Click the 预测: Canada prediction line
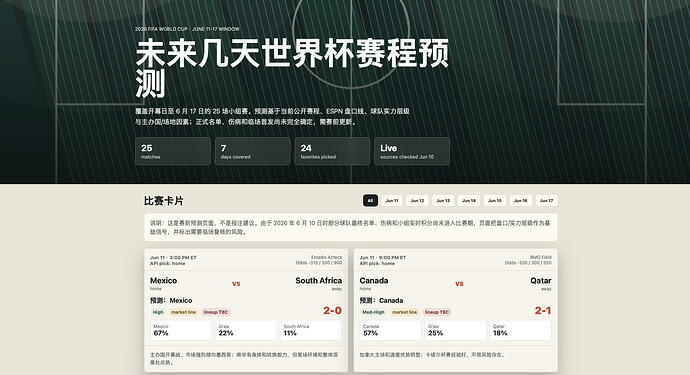The image size is (690, 375). pos(381,300)
